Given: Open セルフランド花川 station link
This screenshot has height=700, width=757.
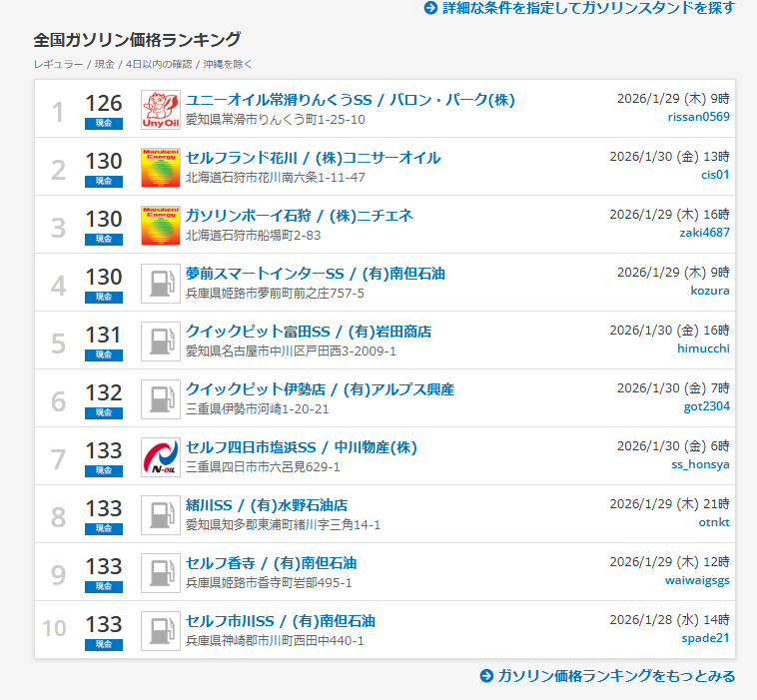Looking at the screenshot, I should pos(314,158).
